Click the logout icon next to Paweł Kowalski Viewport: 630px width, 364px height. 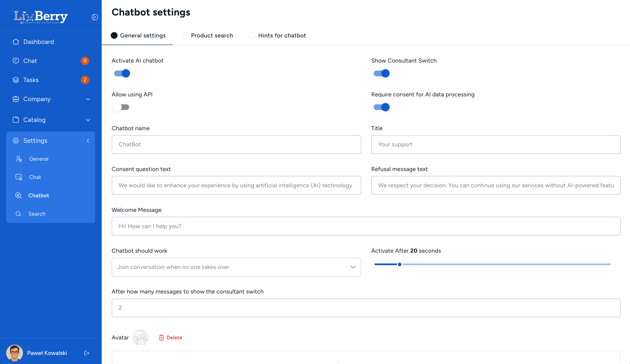pyautogui.click(x=87, y=353)
